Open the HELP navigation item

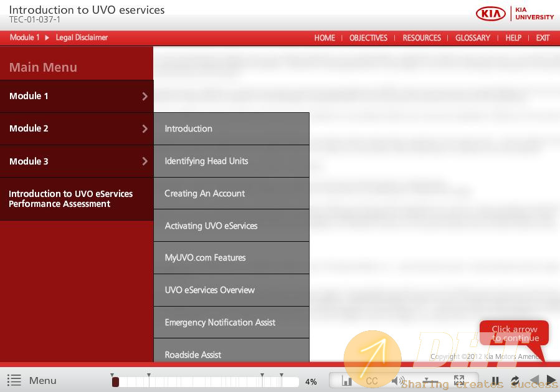coord(513,38)
